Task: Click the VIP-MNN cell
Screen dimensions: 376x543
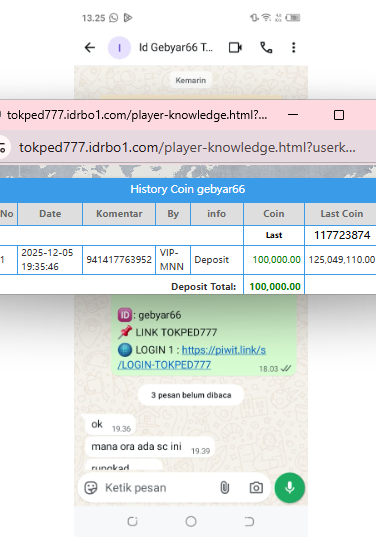Action: [173, 260]
